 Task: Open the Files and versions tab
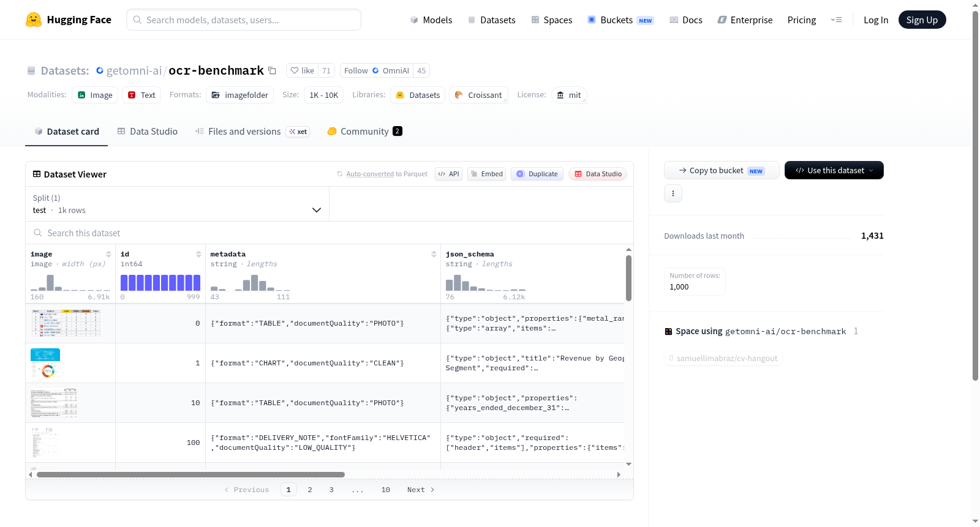point(252,132)
